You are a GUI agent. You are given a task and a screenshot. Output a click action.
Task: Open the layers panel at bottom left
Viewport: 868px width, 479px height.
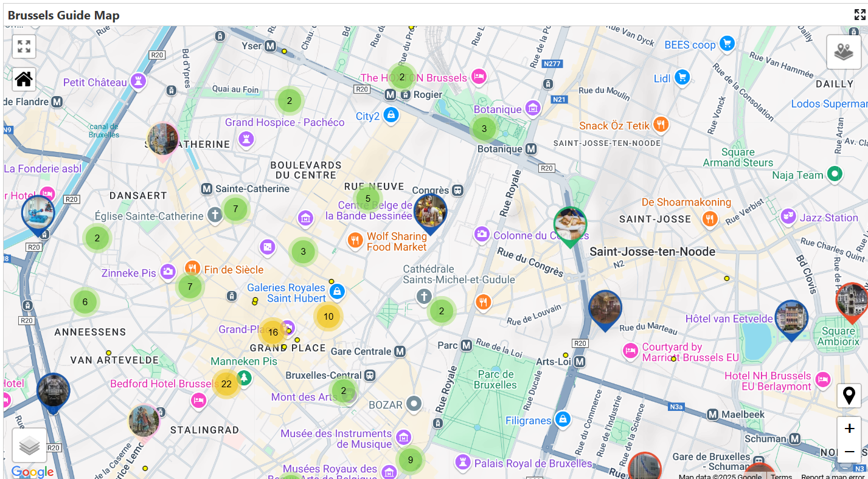pos(28,446)
